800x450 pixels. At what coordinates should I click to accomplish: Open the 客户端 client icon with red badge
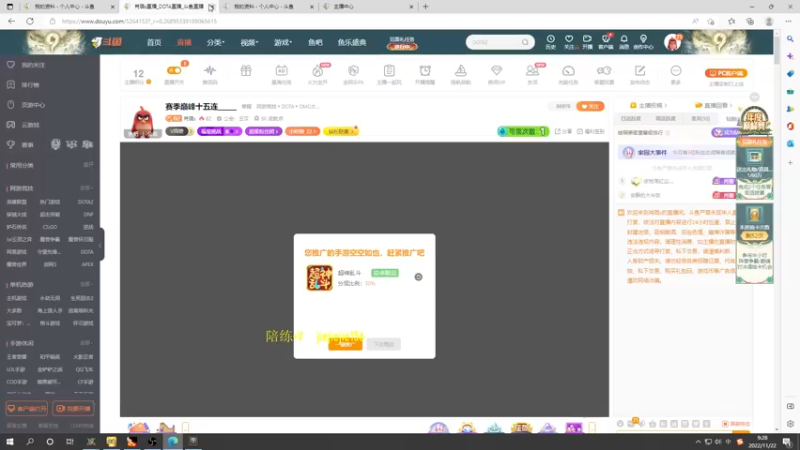pyautogui.click(x=606, y=42)
